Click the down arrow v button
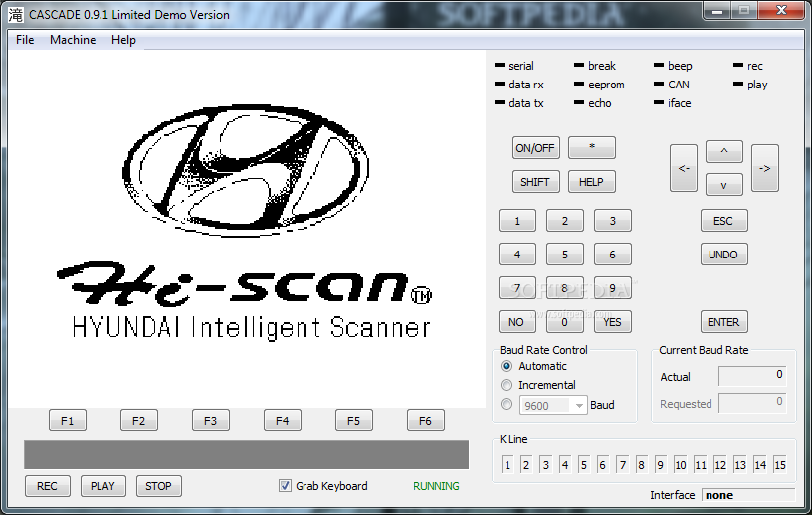 724,185
